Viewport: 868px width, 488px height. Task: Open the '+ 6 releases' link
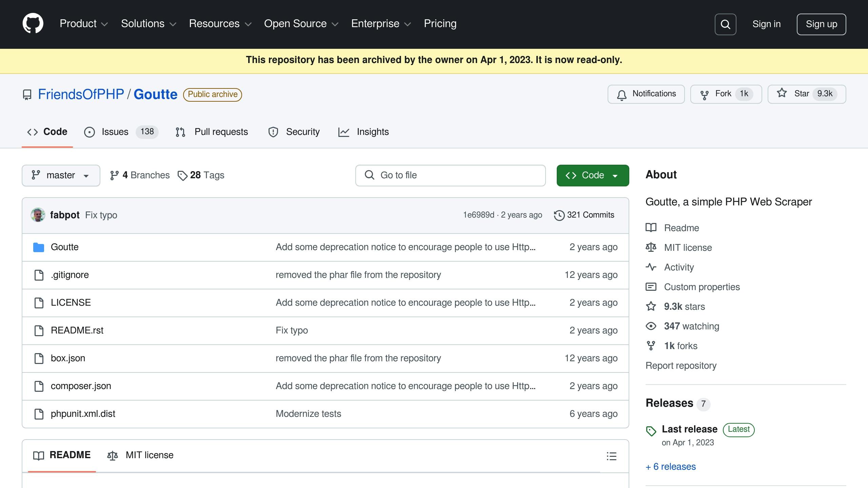pyautogui.click(x=671, y=467)
